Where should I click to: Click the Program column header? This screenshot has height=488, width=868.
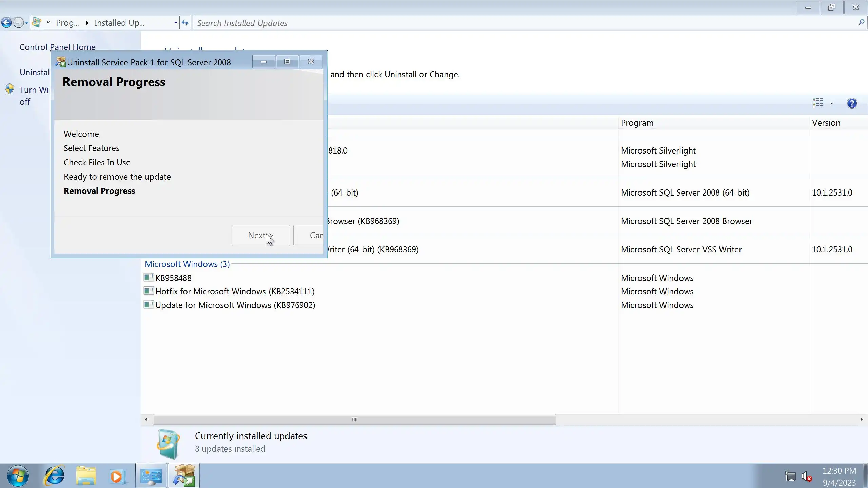pos(637,123)
